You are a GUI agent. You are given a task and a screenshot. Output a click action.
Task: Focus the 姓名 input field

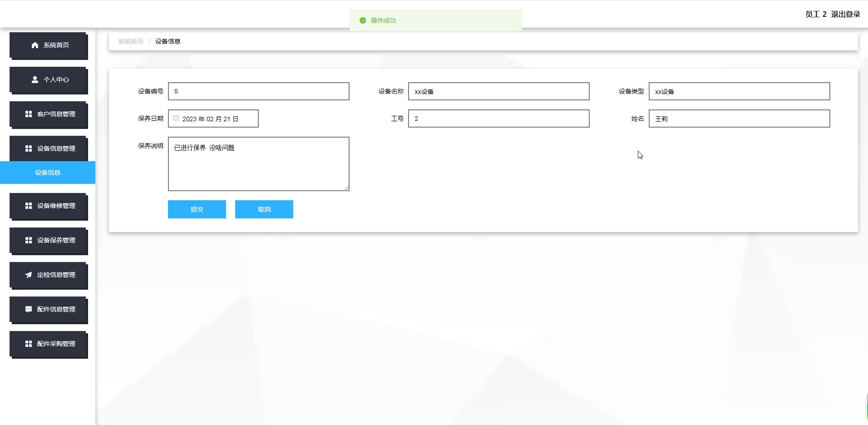[740, 119]
